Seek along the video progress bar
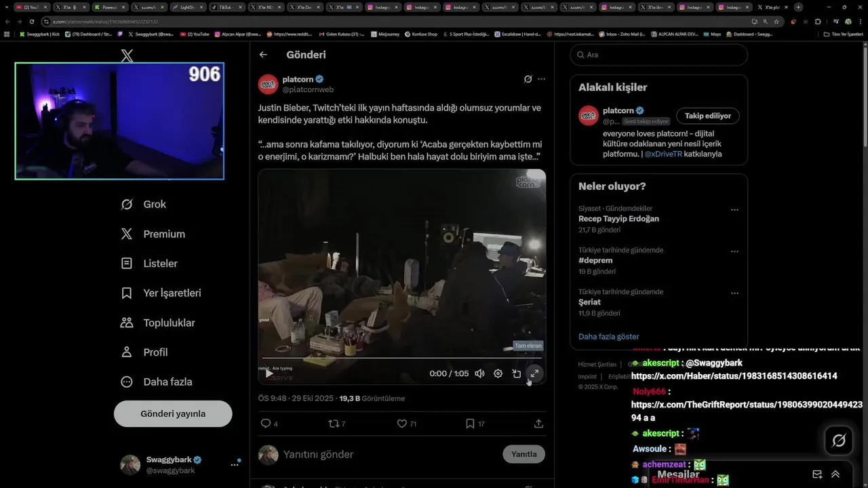Screen dimensions: 868x488 401,358
